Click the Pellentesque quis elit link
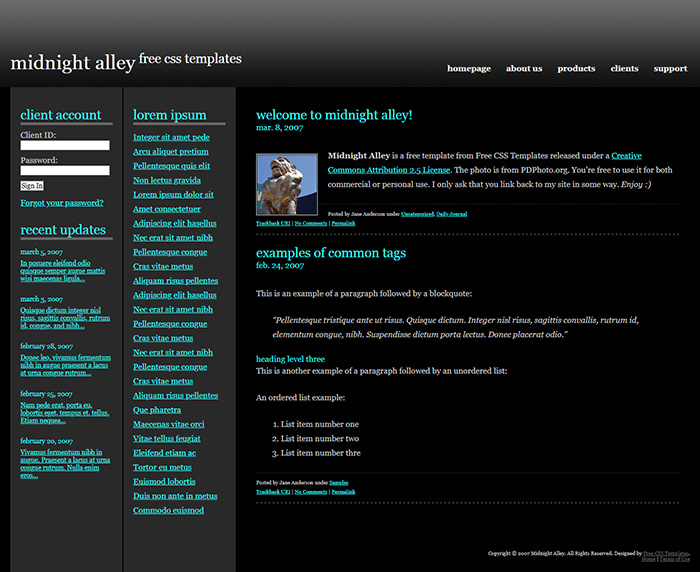The width and height of the screenshot is (700, 572). (171, 166)
